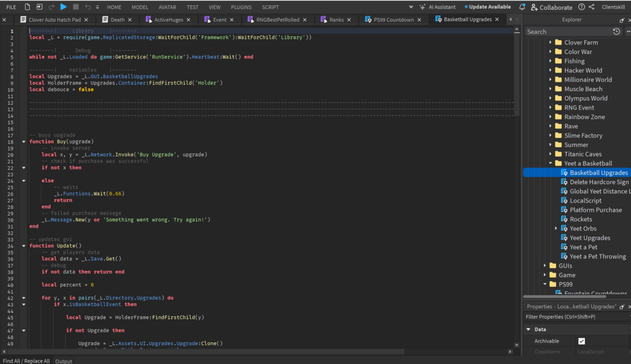Uncheck the Archivable checkbox
631x364 pixels.
pos(581,341)
